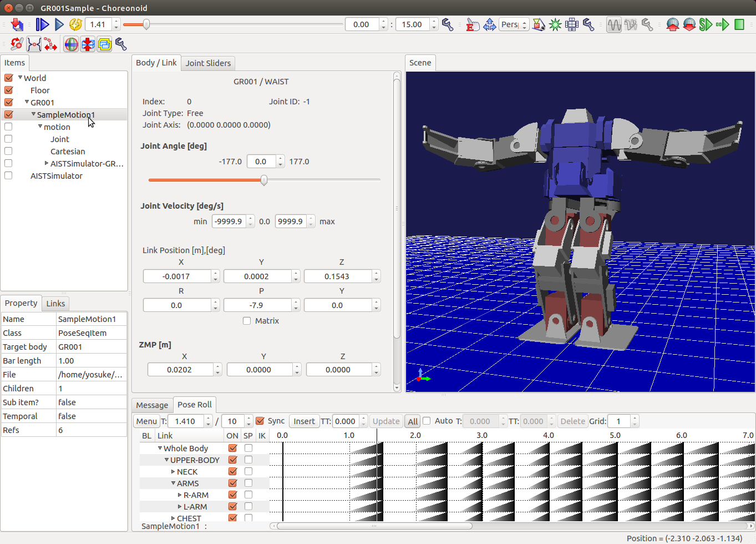Toggle the wireframe grid icon
The height and width of the screenshot is (544, 756).
pyautogui.click(x=572, y=24)
